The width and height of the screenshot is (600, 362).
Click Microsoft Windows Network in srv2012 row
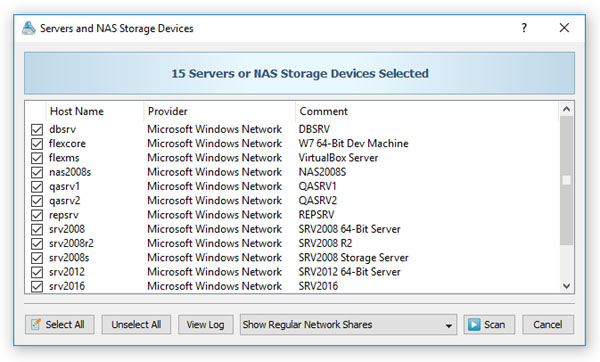tap(215, 272)
